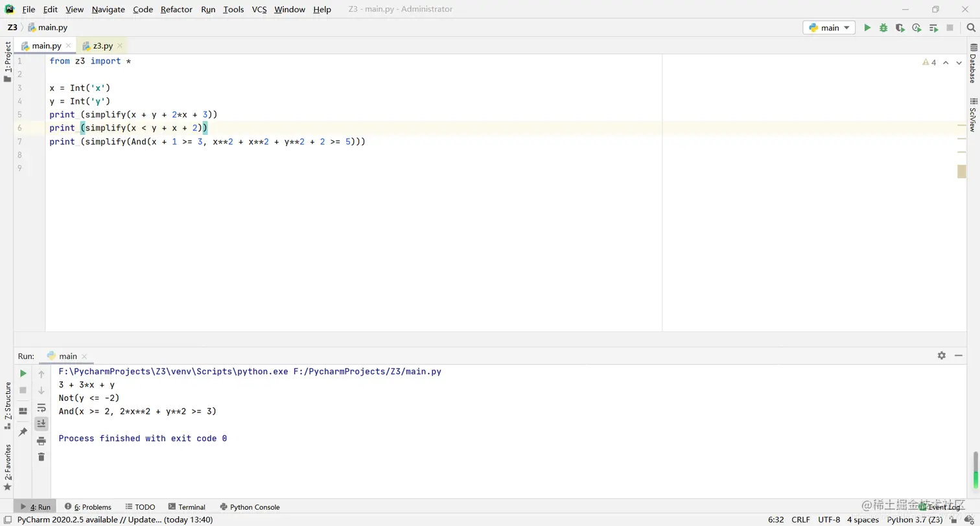Open the Edit menu
This screenshot has width=980, height=526.
(51, 9)
